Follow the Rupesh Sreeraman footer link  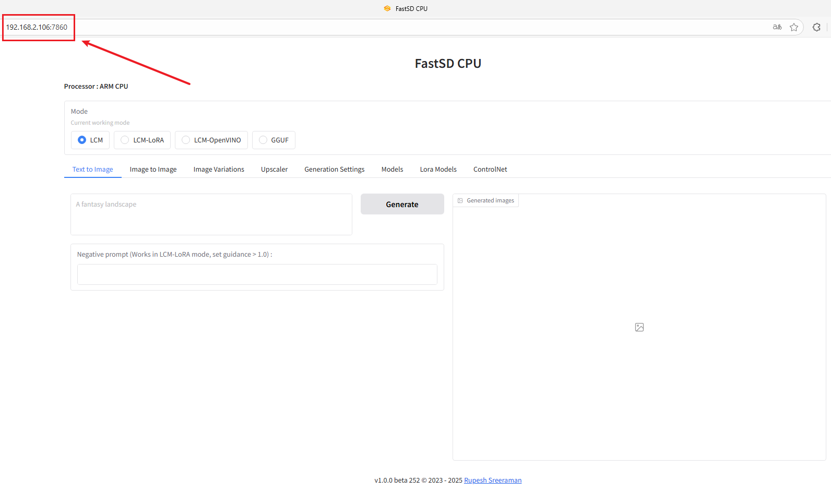point(492,481)
